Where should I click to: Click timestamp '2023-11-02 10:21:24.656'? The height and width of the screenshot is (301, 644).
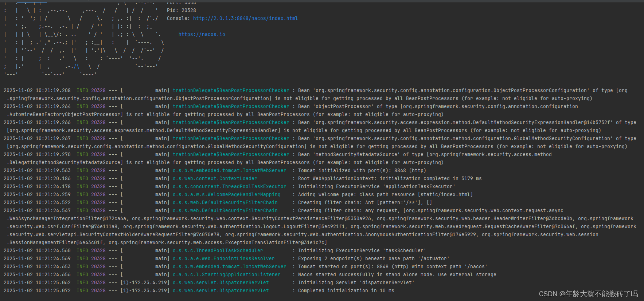[x=37, y=274]
